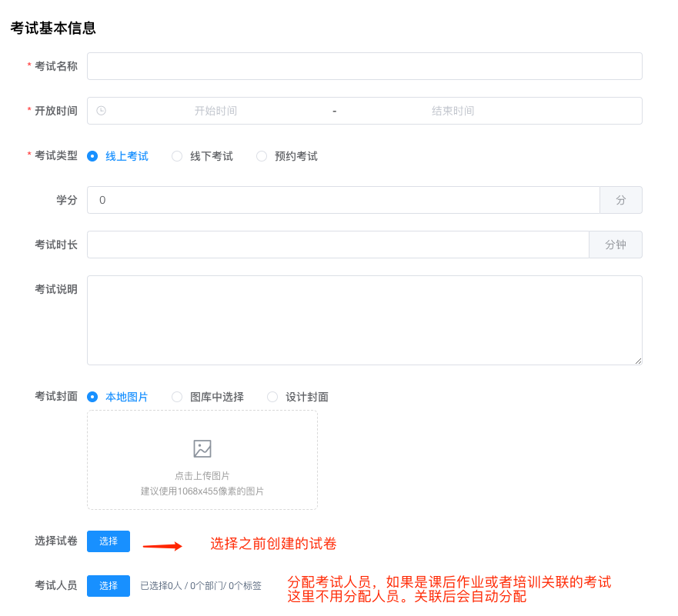Choose the 图库中选择 cover option
This screenshot has height=616, width=678.
(x=177, y=397)
